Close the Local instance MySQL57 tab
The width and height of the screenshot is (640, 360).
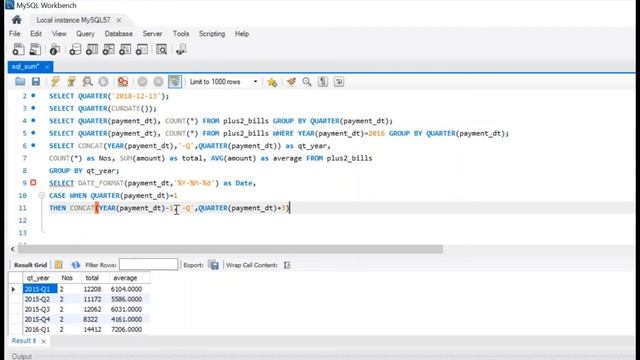pos(119,20)
